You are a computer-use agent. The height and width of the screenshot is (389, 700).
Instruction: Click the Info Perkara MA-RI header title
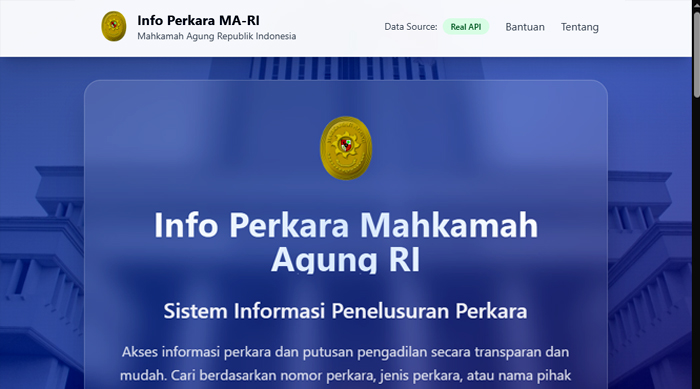point(198,21)
